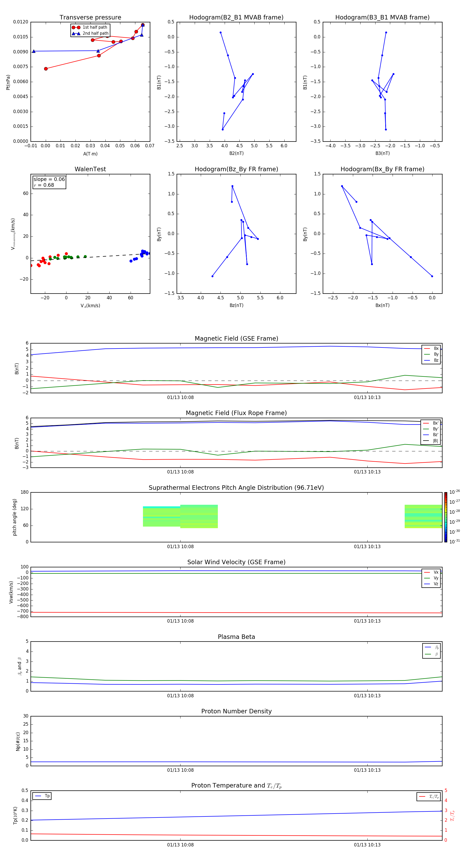
Task: Click the 'Bz(nT)' x-axis label
Action: [236, 305]
